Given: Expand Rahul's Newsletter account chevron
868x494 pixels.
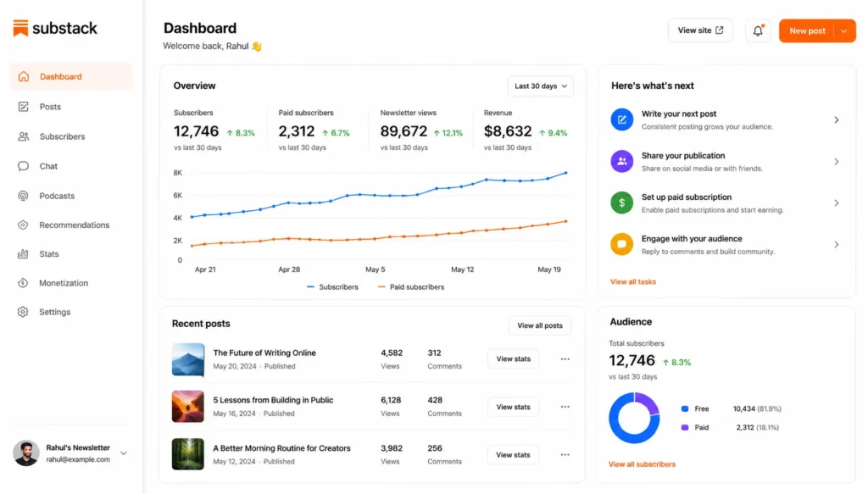Looking at the screenshot, I should 124,453.
